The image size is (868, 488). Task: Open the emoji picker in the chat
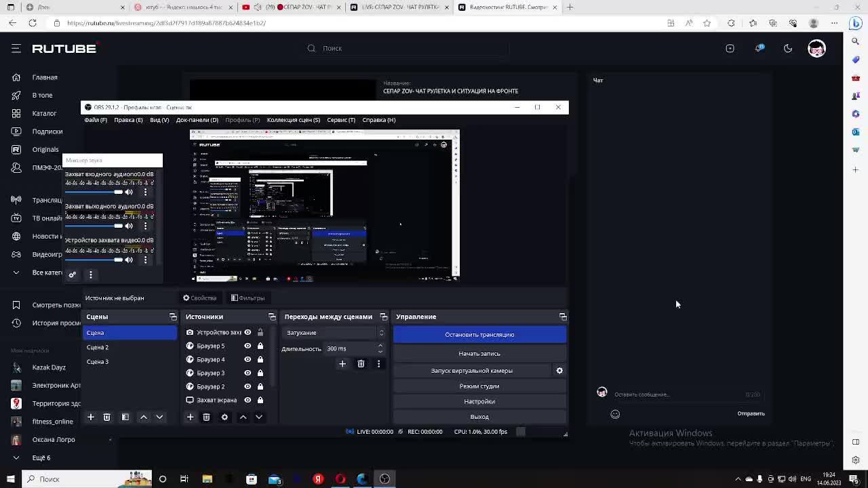[615, 414]
